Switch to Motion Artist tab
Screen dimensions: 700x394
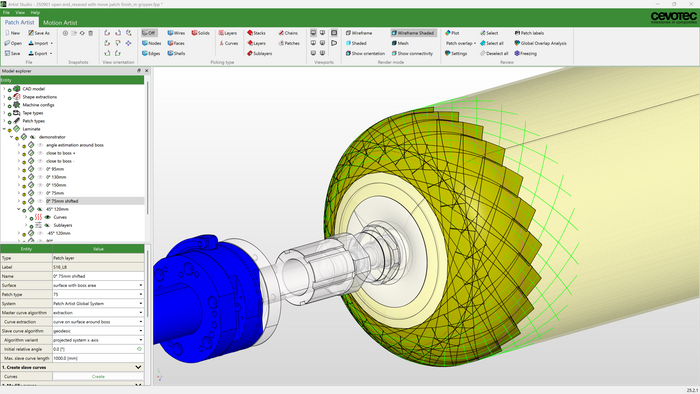[x=60, y=22]
